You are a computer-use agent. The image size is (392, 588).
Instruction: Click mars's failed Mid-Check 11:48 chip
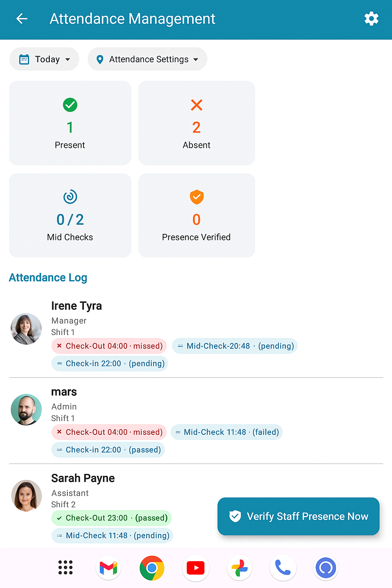pos(226,432)
